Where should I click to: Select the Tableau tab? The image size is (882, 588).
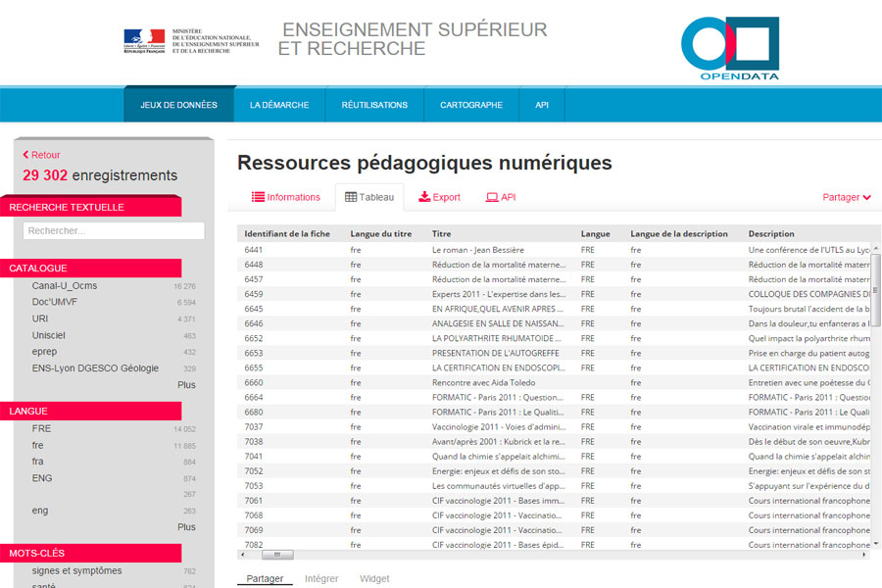(369, 197)
